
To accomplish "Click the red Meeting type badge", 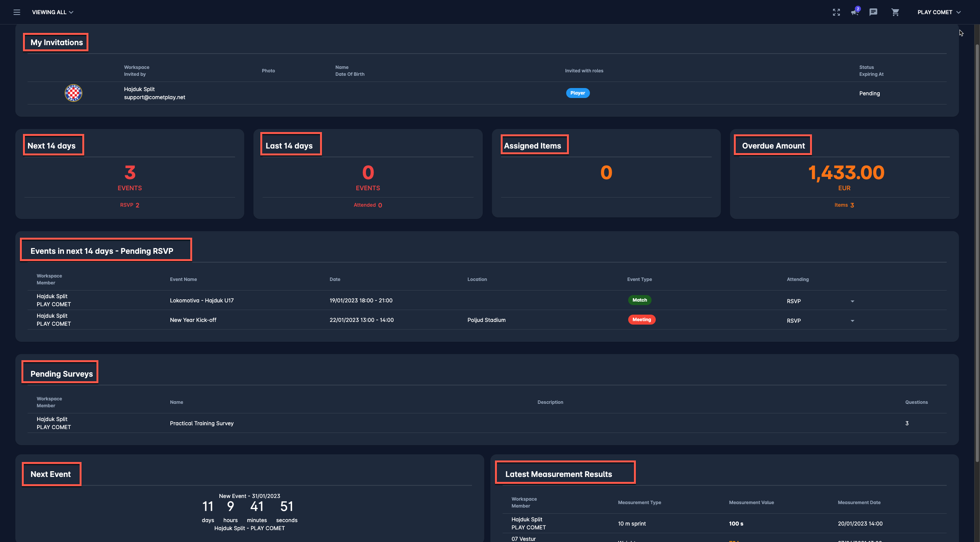I will point(641,320).
